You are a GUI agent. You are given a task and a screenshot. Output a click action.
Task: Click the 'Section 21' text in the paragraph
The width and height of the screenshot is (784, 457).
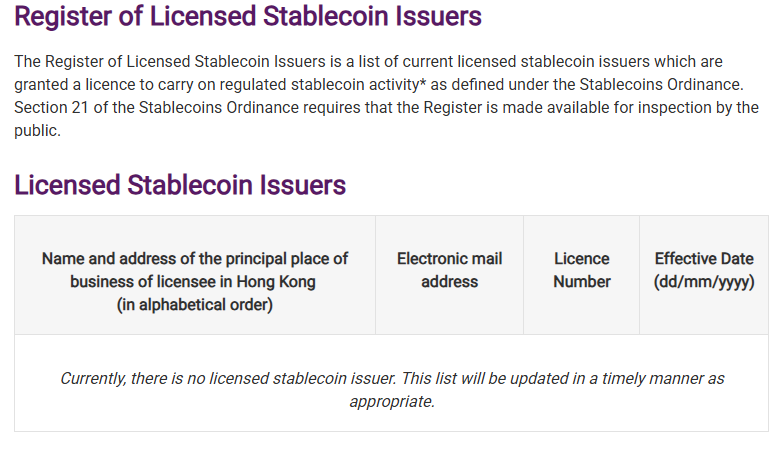click(x=47, y=108)
